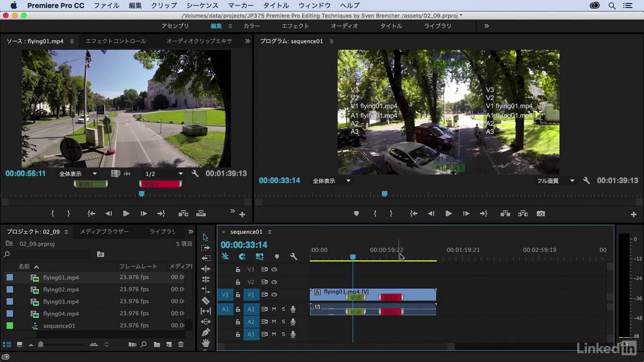644x362 pixels.
Task: Switch to エフェクトコントロール tab
Action: [116, 41]
